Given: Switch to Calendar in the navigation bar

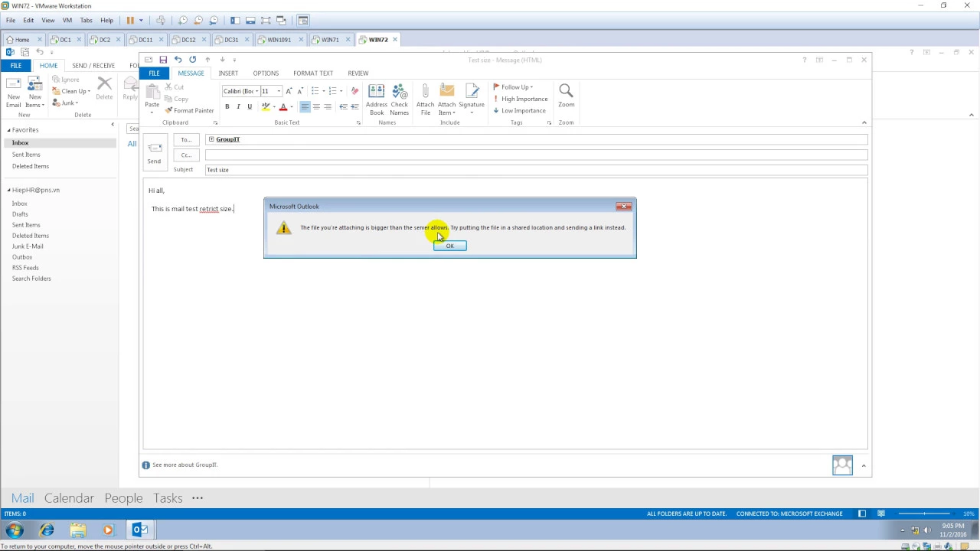Looking at the screenshot, I should click(x=69, y=498).
